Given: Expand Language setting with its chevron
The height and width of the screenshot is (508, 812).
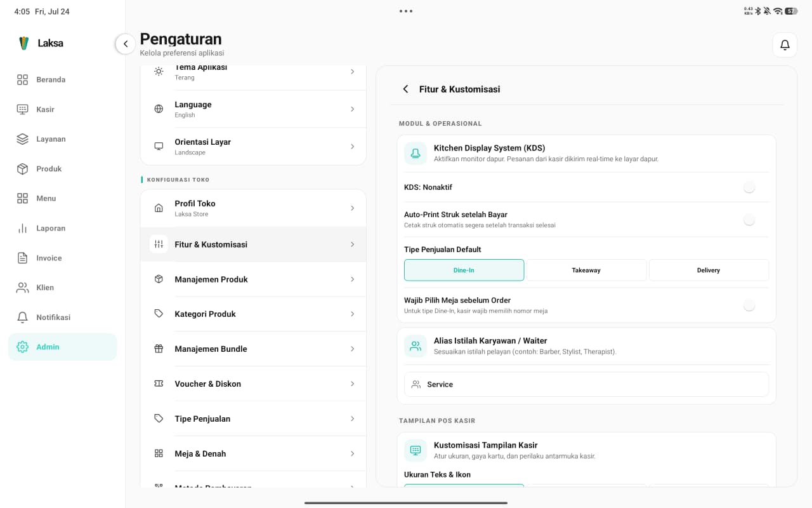Looking at the screenshot, I should pos(353,109).
